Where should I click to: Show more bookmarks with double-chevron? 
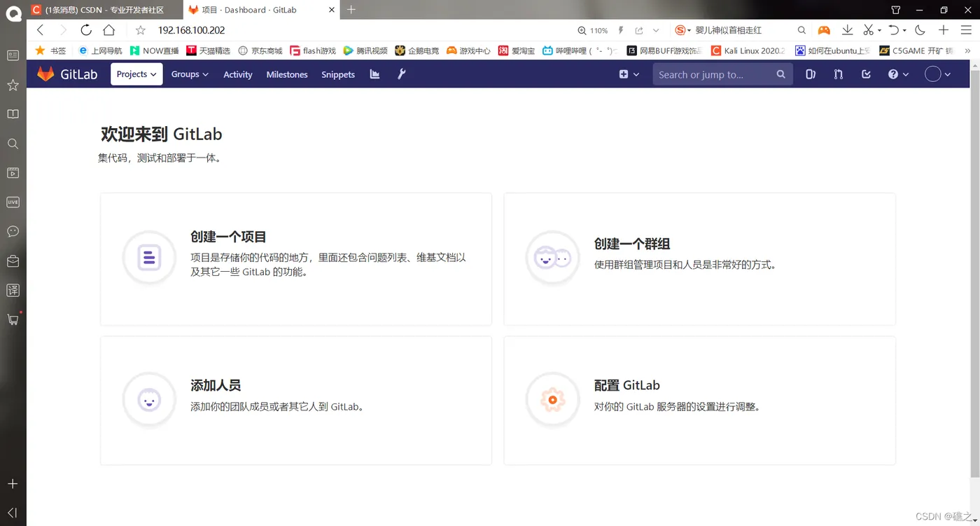tap(968, 50)
